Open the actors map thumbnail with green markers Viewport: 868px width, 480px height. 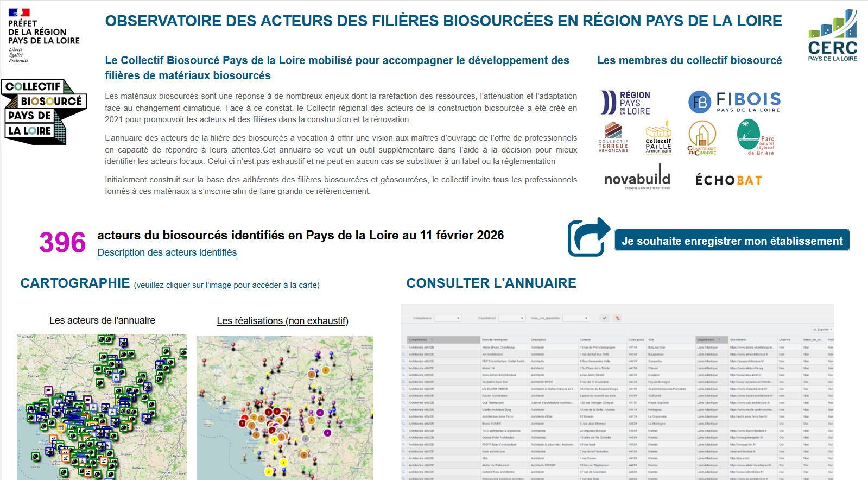click(102, 406)
